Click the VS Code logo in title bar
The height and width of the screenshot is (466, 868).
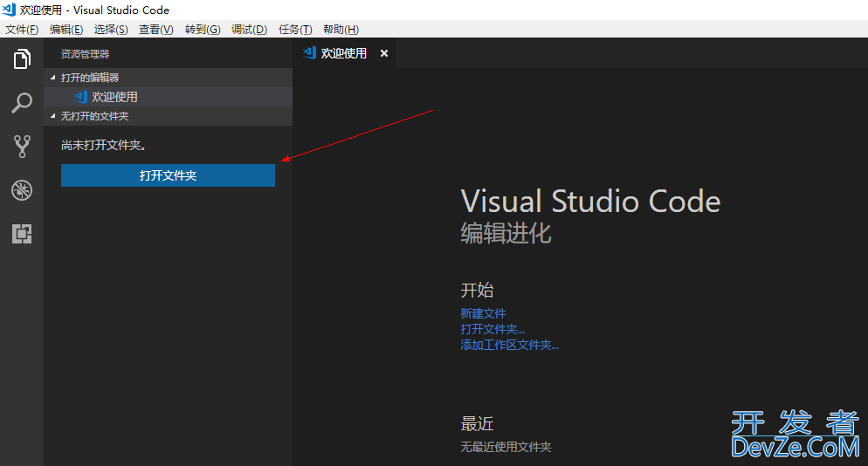point(9,10)
